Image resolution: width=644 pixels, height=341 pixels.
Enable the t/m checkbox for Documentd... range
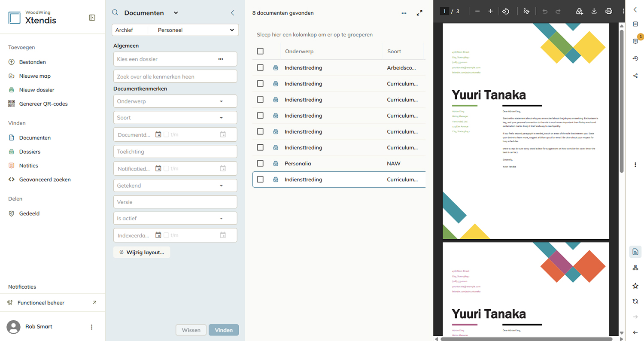click(166, 134)
